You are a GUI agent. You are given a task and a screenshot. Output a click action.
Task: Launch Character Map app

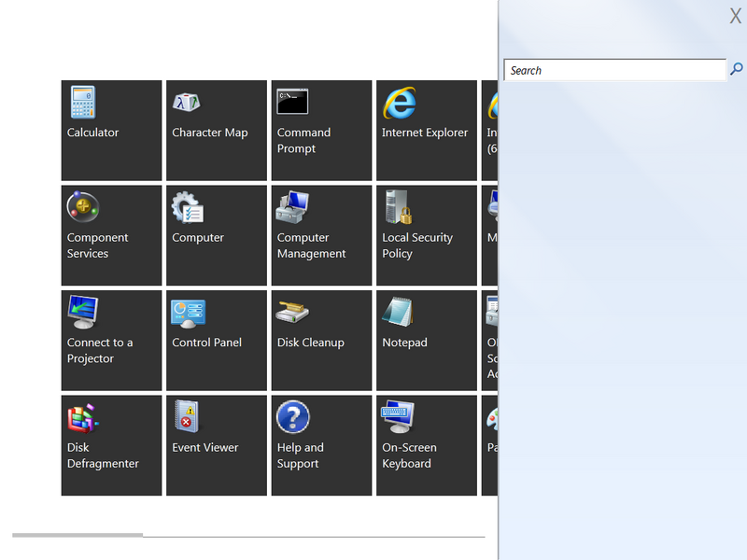click(x=216, y=130)
